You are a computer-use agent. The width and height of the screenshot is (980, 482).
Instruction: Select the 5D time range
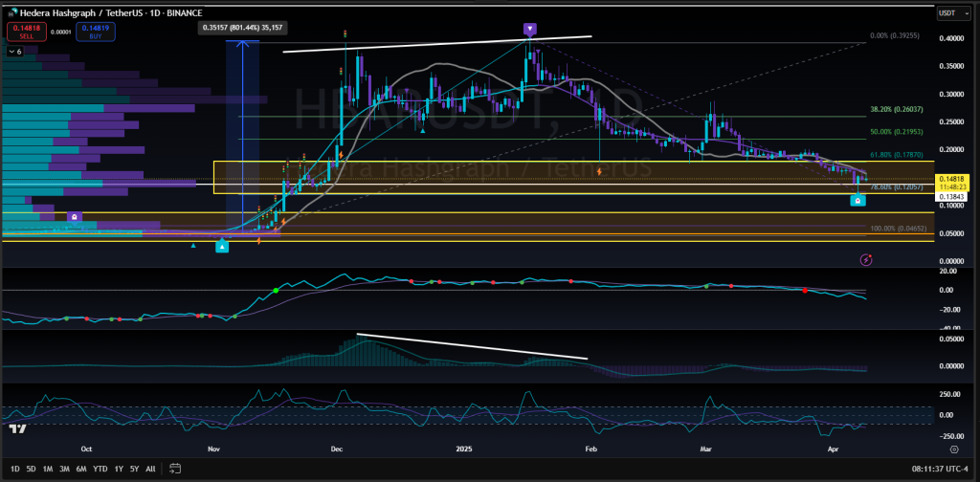pyautogui.click(x=32, y=469)
